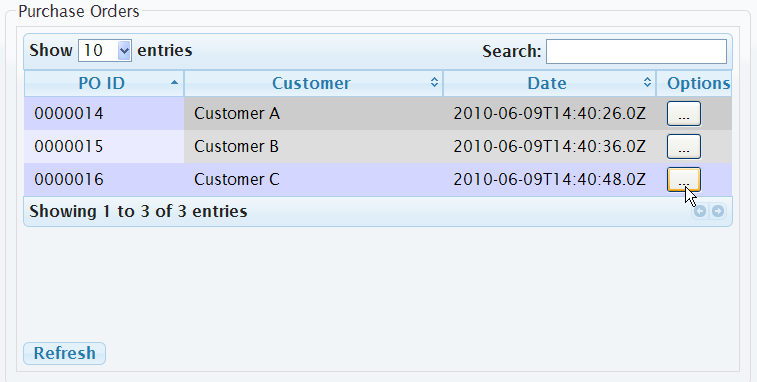Expand the Show entries dropdown

click(105, 50)
